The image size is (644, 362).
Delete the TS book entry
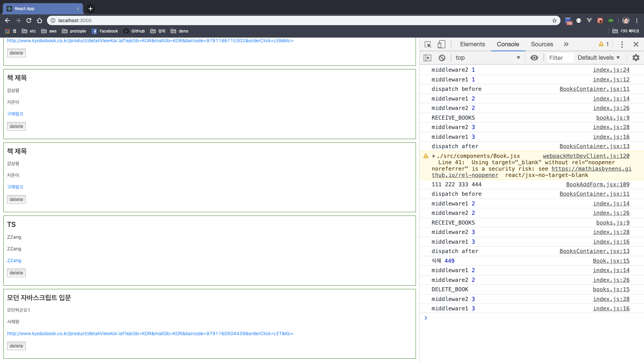(16, 273)
